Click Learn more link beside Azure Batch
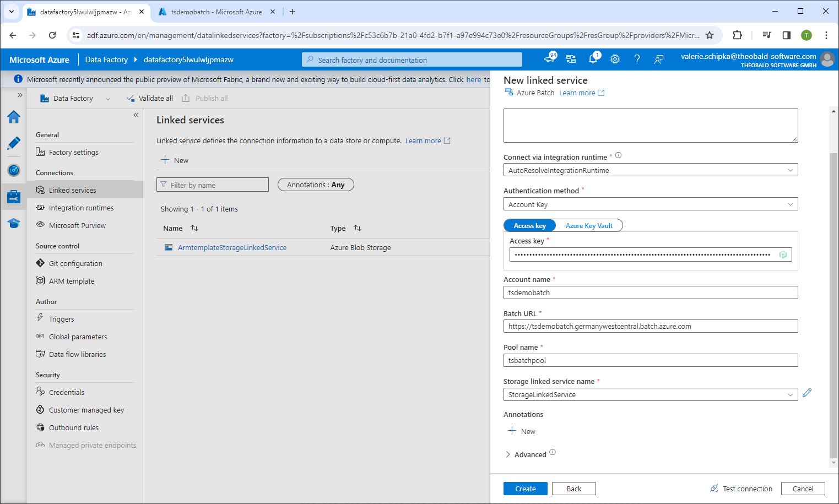Image resolution: width=839 pixels, height=504 pixels. tap(582, 93)
